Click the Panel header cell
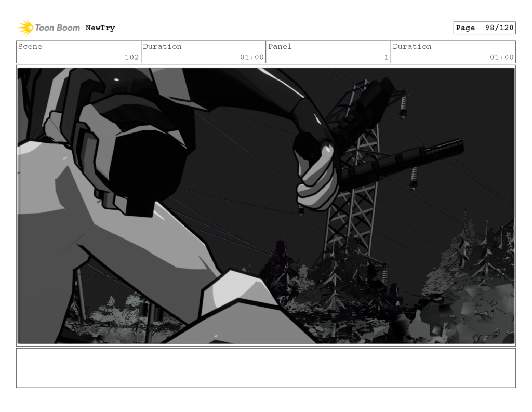 coord(280,47)
